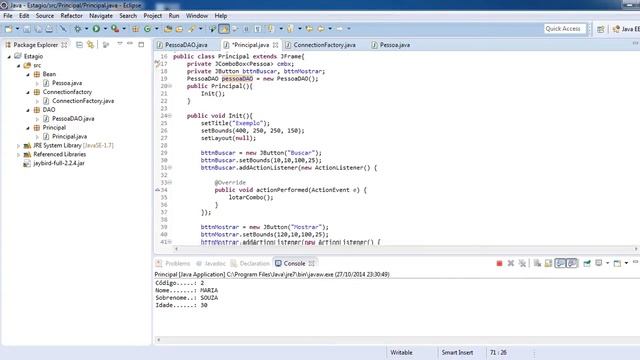Fold the Init method at line 24
The width and height of the screenshot is (640, 360).
click(x=170, y=116)
